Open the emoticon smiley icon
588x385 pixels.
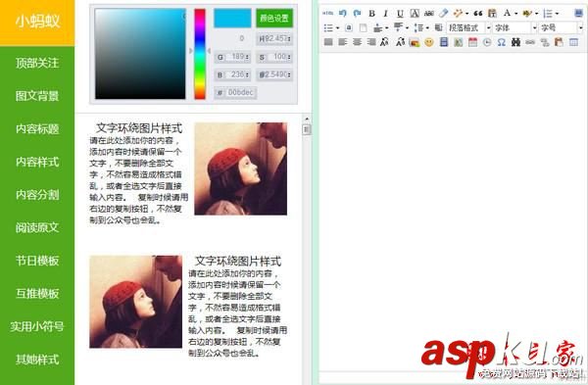point(429,42)
